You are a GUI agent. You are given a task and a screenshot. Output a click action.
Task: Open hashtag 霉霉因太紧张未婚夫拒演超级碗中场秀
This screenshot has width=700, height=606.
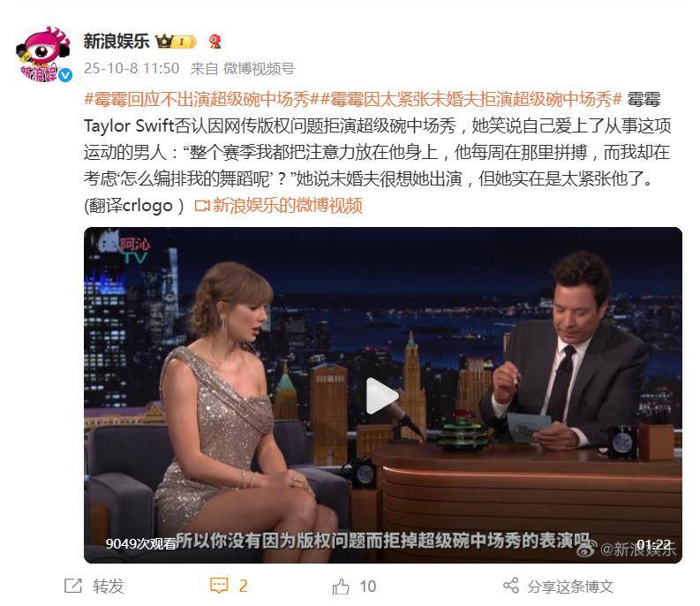(x=466, y=99)
